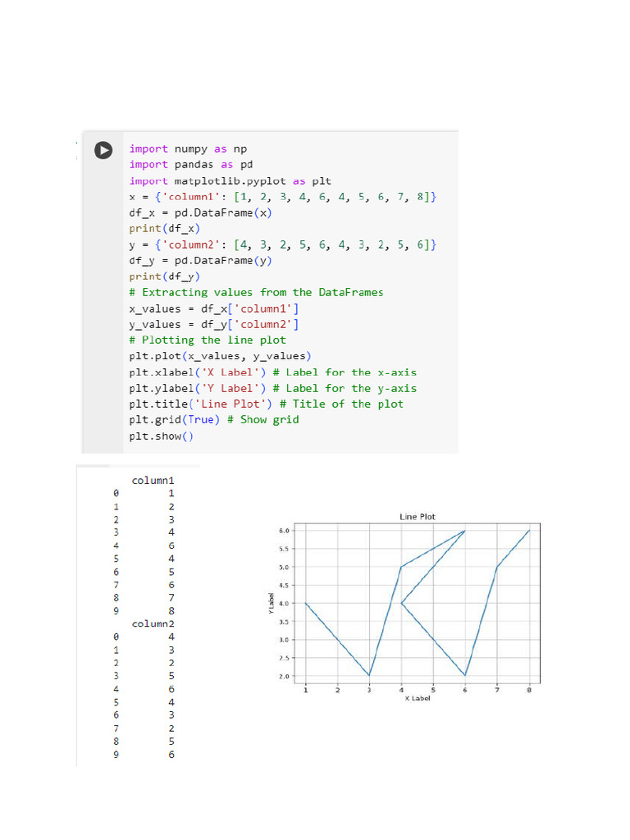Viewport: 630px width, 840px height.
Task: Click the x dictionary 'column1' definition line
Action: point(283,197)
